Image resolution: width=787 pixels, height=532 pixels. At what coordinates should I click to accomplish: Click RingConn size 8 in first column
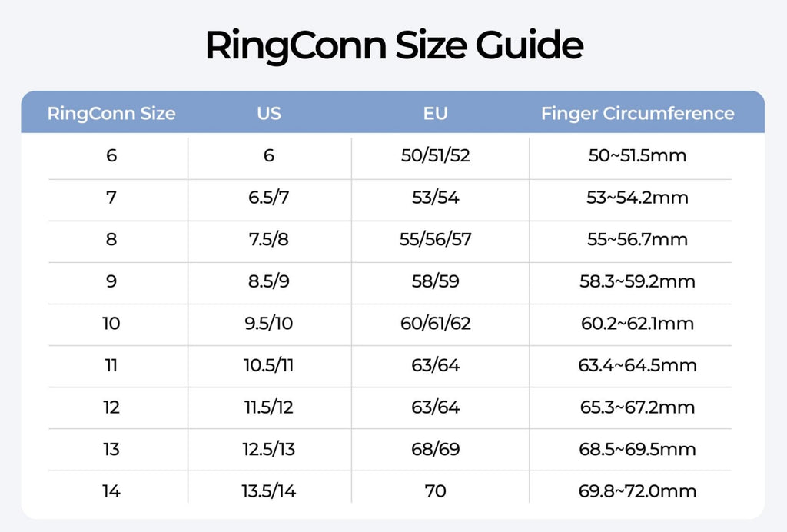[x=111, y=239]
